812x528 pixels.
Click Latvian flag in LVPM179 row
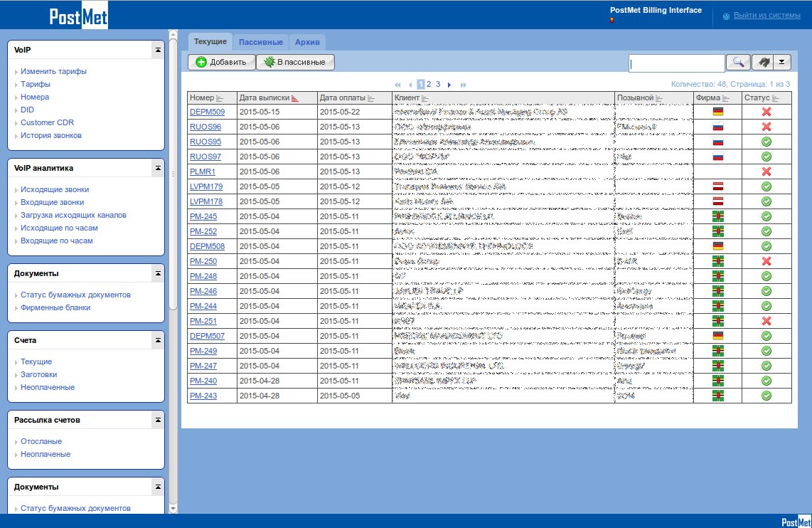point(717,186)
